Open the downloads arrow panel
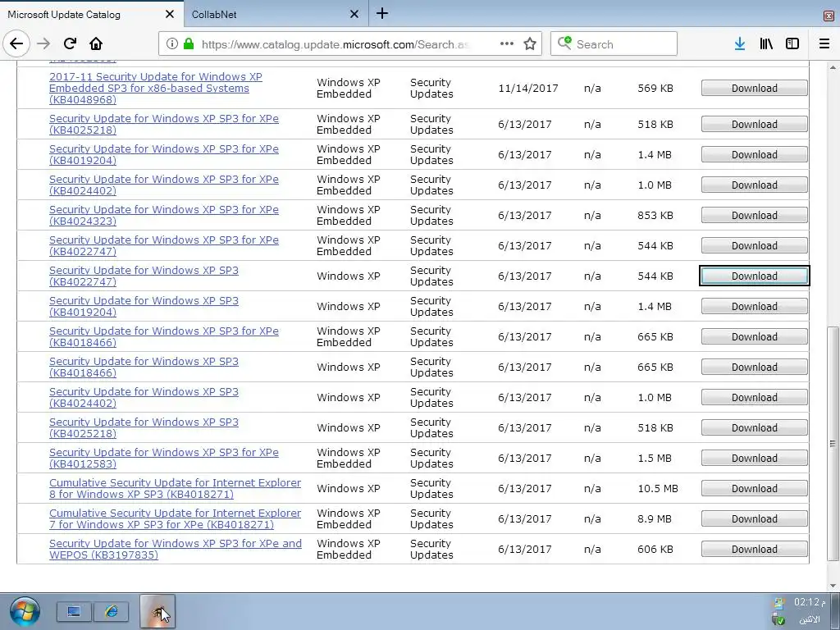The height and width of the screenshot is (630, 840). (x=740, y=44)
